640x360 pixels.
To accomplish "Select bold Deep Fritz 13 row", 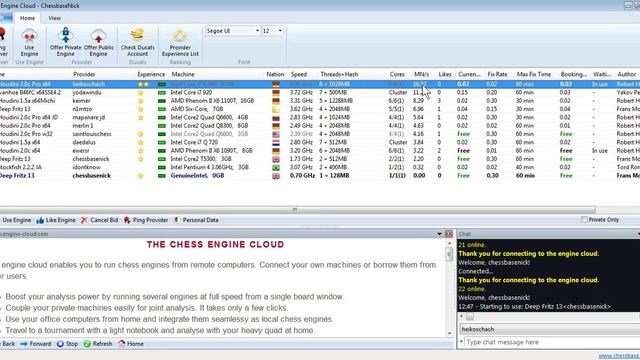I will point(320,176).
